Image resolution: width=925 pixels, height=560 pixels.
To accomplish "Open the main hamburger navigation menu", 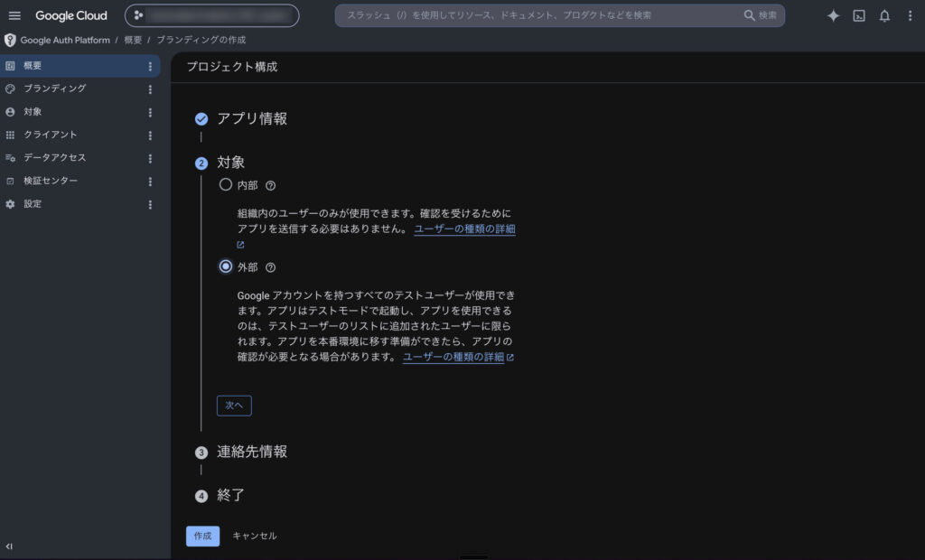I will pos(14,16).
